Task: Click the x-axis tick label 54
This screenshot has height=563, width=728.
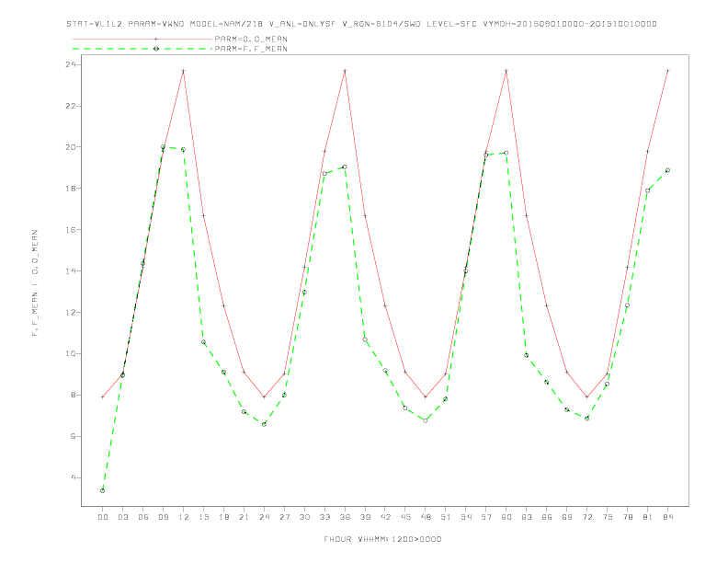Action: [x=466, y=517]
